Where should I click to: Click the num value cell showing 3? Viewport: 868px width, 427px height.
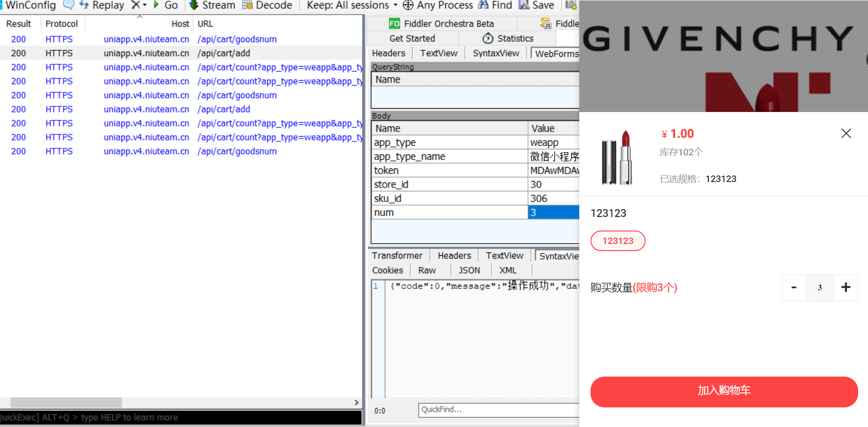[x=554, y=212]
